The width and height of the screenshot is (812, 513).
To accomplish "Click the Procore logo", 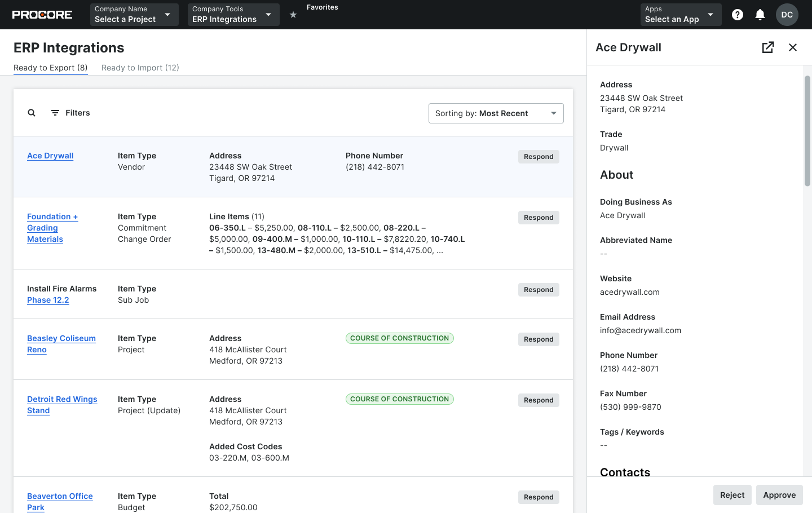I will [x=42, y=15].
